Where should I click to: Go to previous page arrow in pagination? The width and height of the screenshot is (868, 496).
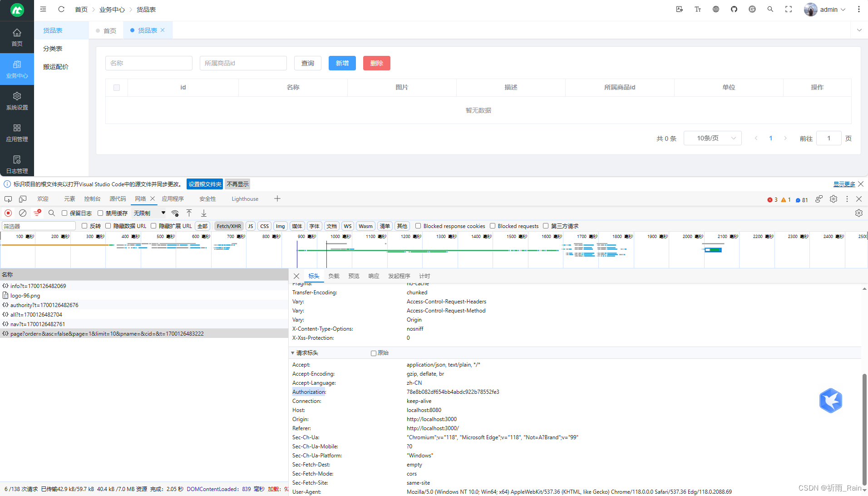click(756, 138)
